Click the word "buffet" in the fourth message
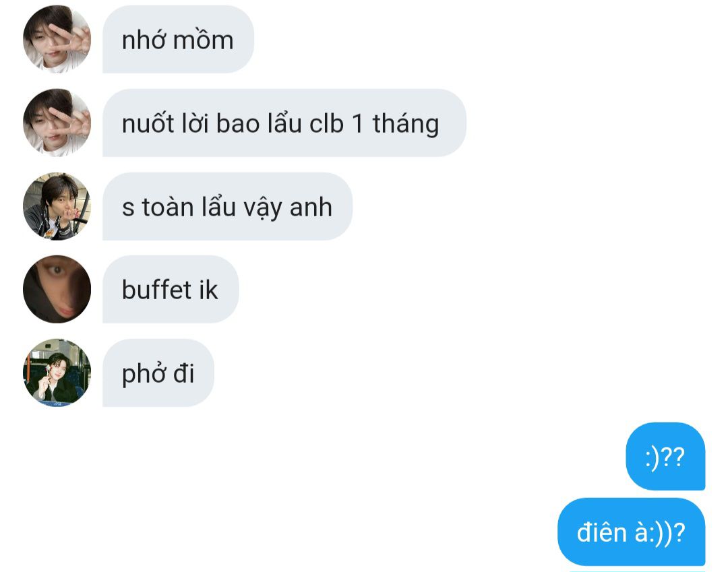The image size is (728, 572). pos(156,290)
